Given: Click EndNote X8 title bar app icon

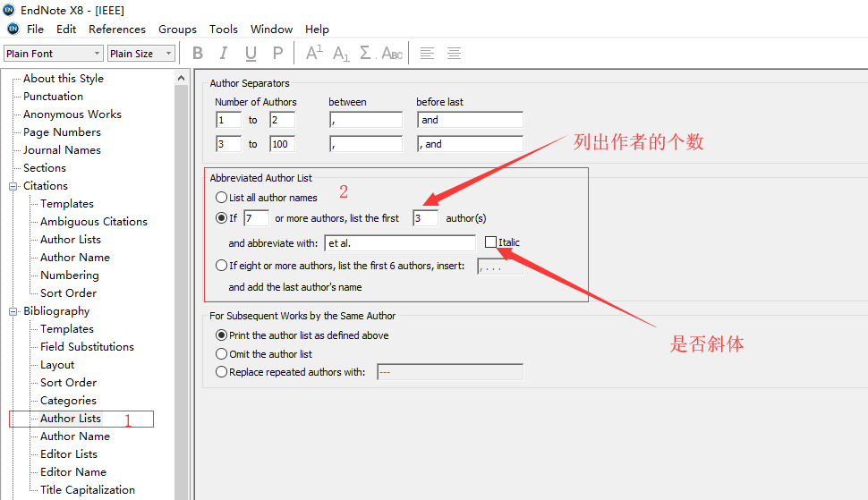Looking at the screenshot, I should click(x=9, y=10).
